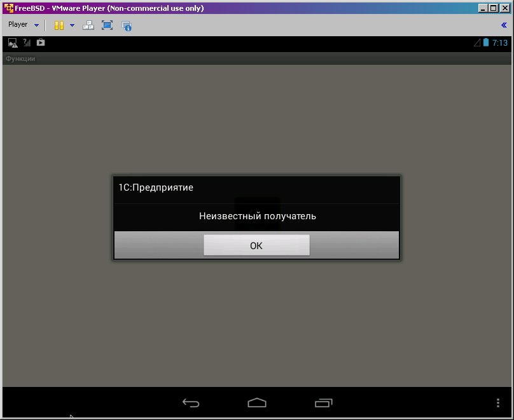
Task: Tap the signal notification icon in status bar
Action: tap(27, 43)
